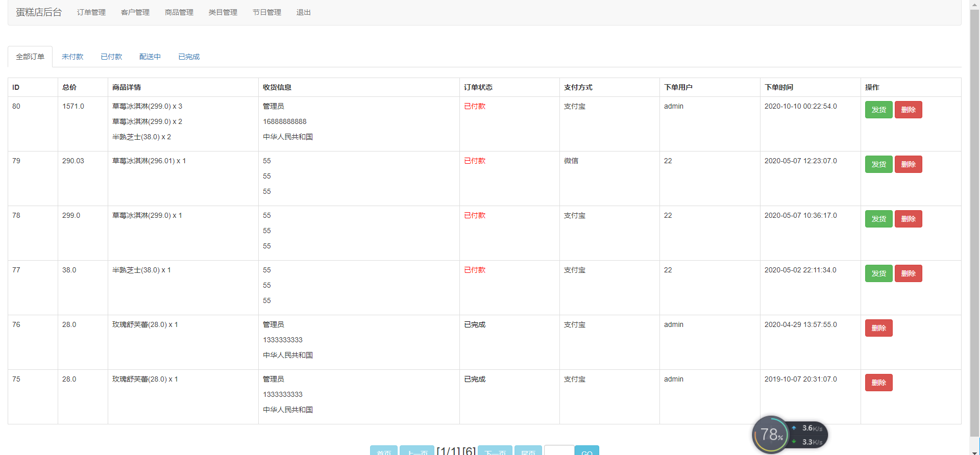Click 微信 payment method in order 79

tap(571, 161)
